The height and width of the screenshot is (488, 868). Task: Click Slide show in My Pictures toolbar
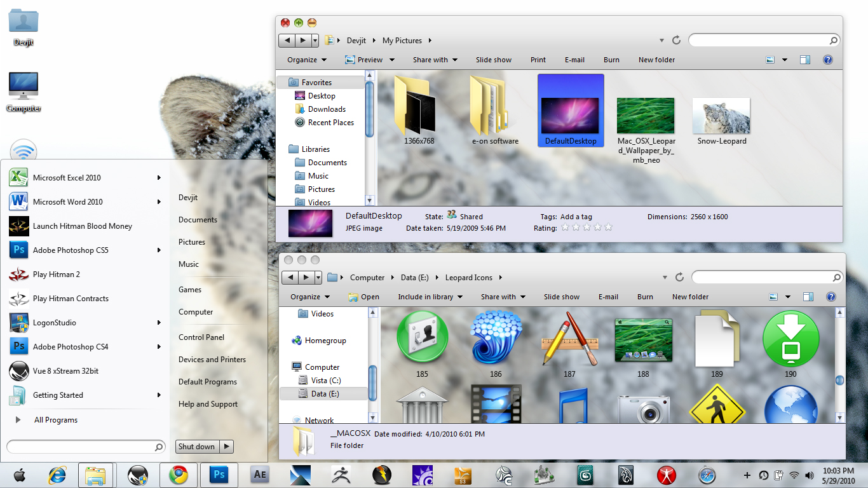[494, 60]
